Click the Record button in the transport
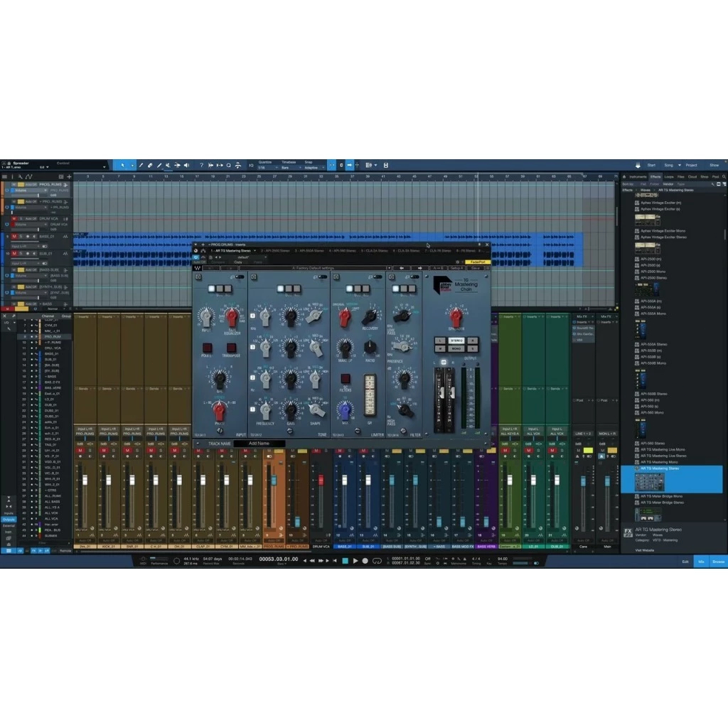 tap(365, 561)
